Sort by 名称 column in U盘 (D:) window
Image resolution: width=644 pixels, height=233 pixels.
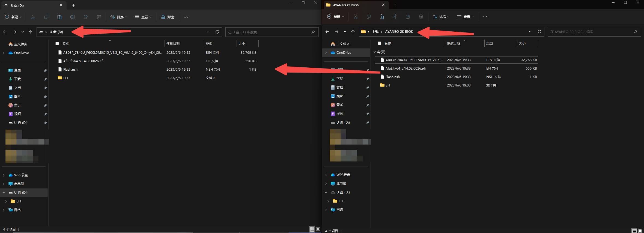tap(65, 43)
